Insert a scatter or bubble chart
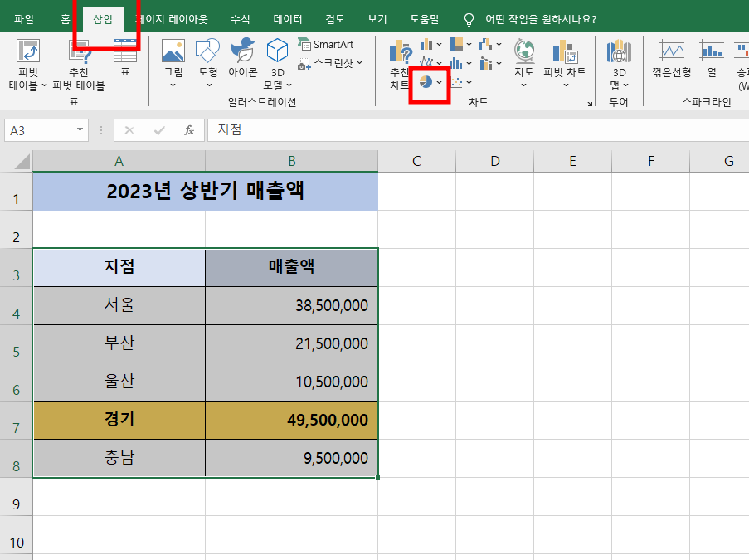749x560 pixels. click(456, 82)
